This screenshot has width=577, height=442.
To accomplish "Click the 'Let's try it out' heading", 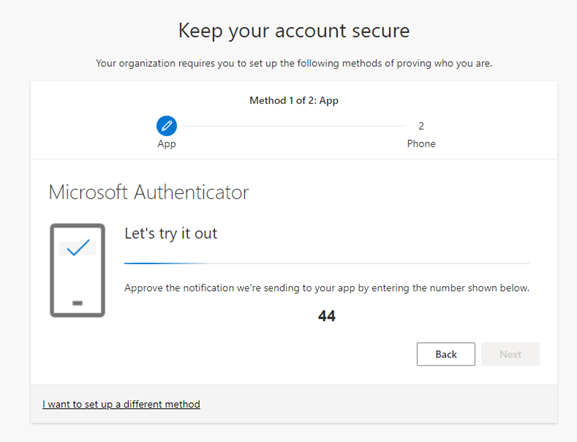I will [x=171, y=234].
